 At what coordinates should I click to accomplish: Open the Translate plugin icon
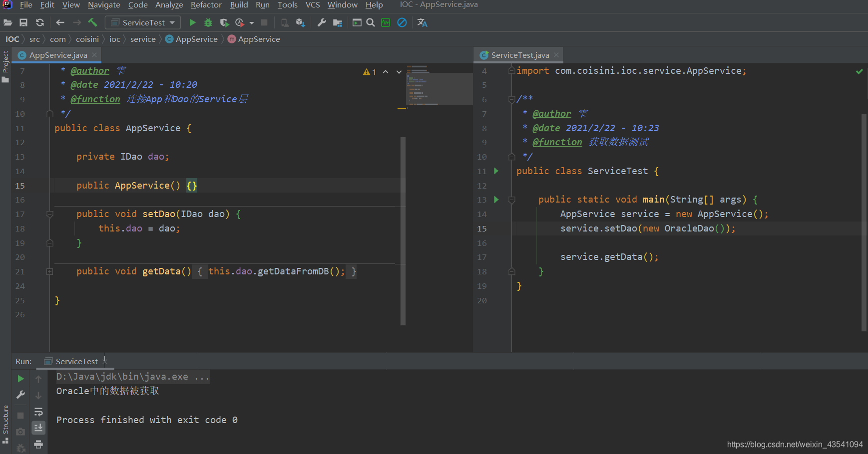[422, 22]
